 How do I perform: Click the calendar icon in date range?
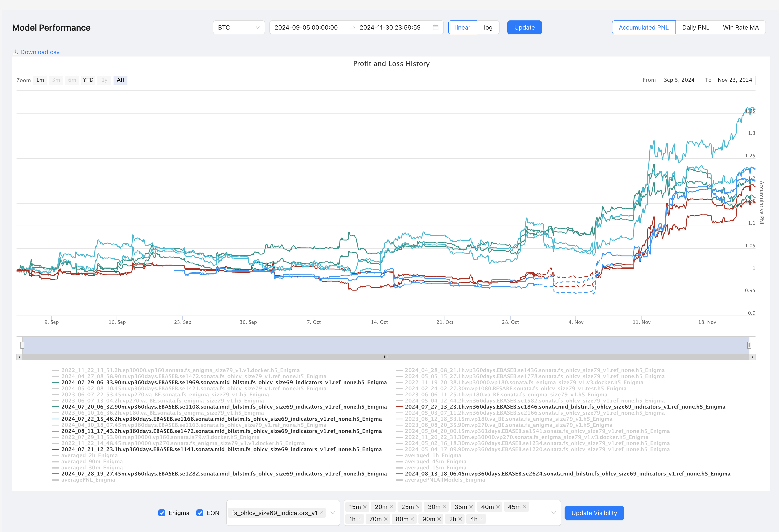click(435, 27)
